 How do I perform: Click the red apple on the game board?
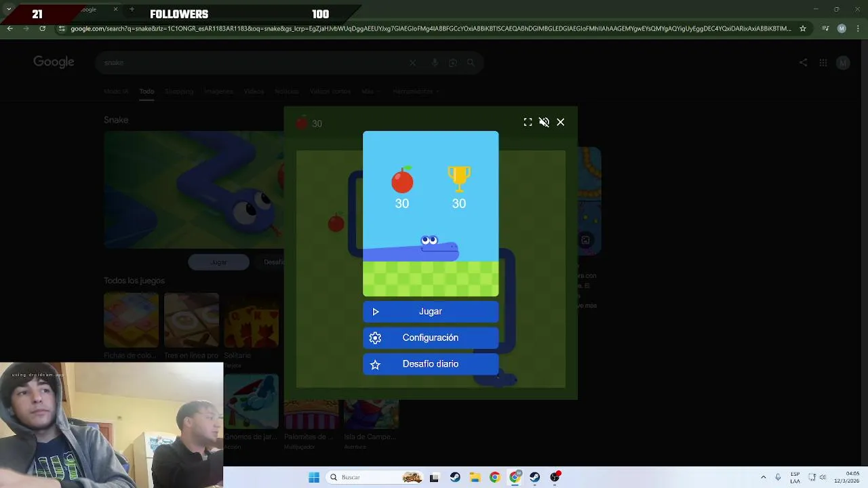point(336,222)
